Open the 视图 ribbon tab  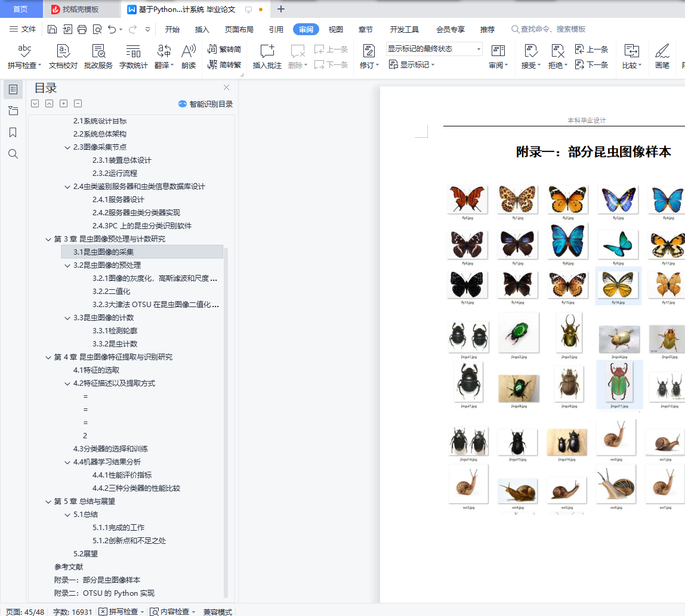(x=335, y=29)
